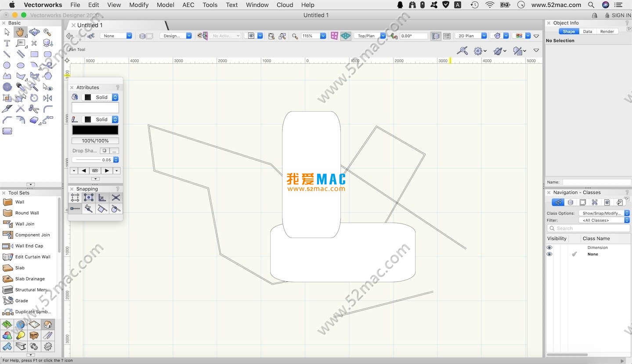
Task: Click the Search field in Navigation panel
Action: coord(589,228)
